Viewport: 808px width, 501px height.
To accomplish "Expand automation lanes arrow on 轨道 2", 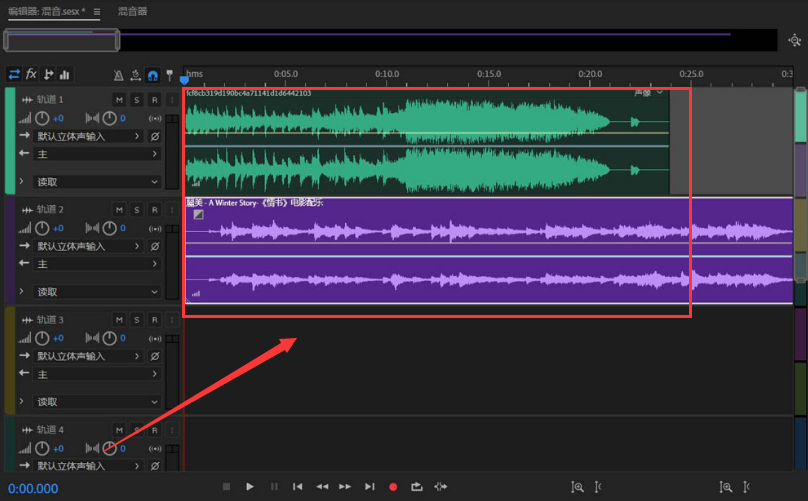I will 22,291.
